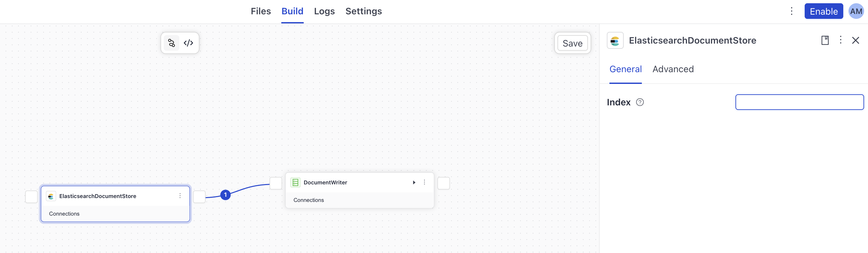Open the Files tab

pyautogui.click(x=261, y=11)
